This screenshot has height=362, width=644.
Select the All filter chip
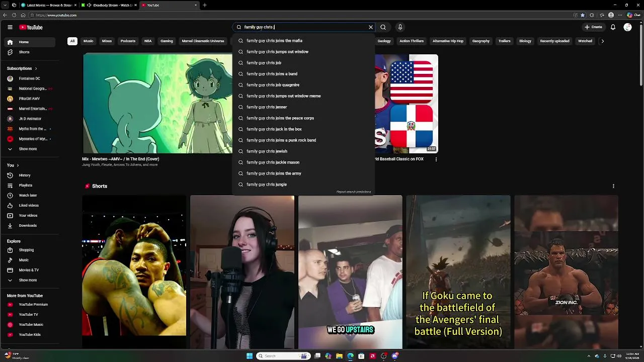pos(72,41)
